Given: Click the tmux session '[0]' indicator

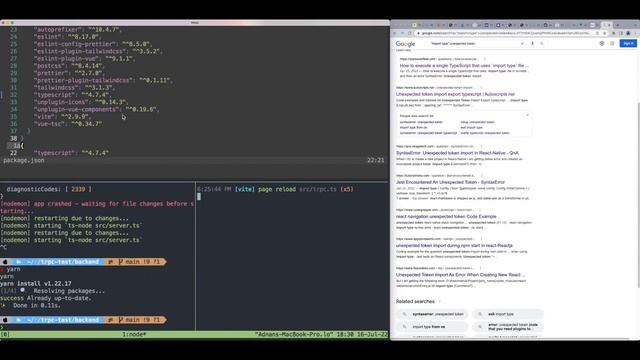Looking at the screenshot, I should point(5,334).
